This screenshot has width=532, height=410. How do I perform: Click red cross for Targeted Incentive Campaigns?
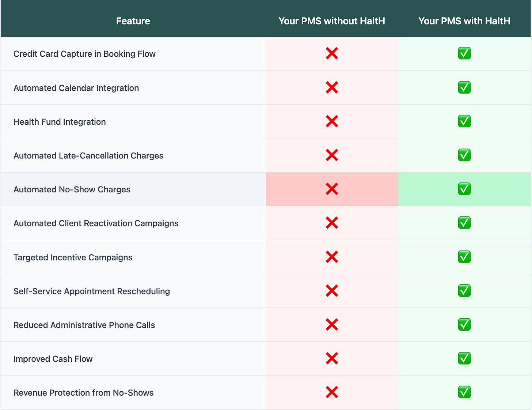(x=332, y=257)
